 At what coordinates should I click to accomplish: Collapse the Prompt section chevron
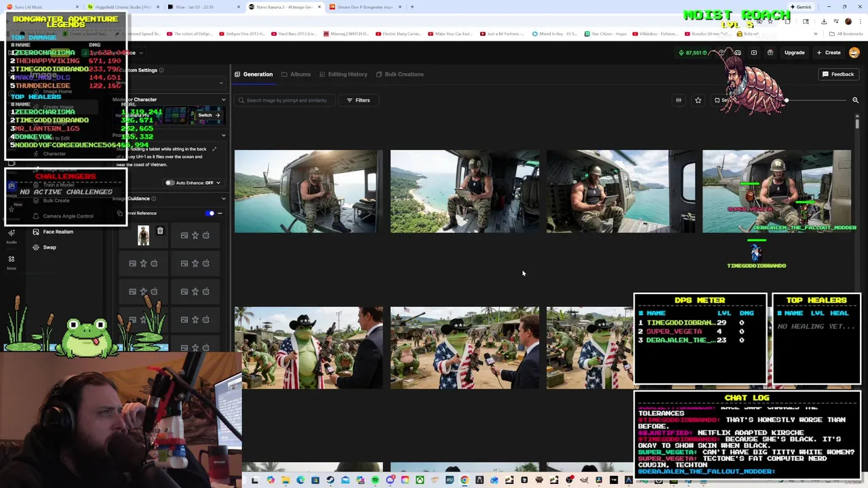223,136
